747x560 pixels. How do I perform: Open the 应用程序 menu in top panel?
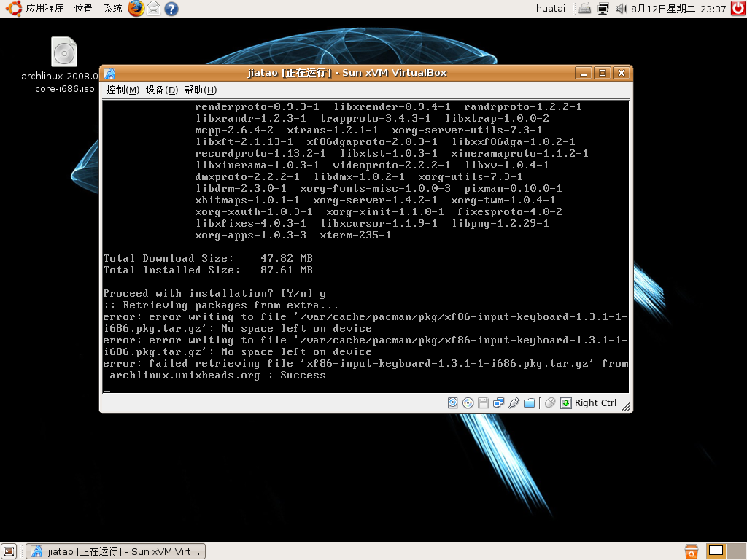(x=44, y=8)
